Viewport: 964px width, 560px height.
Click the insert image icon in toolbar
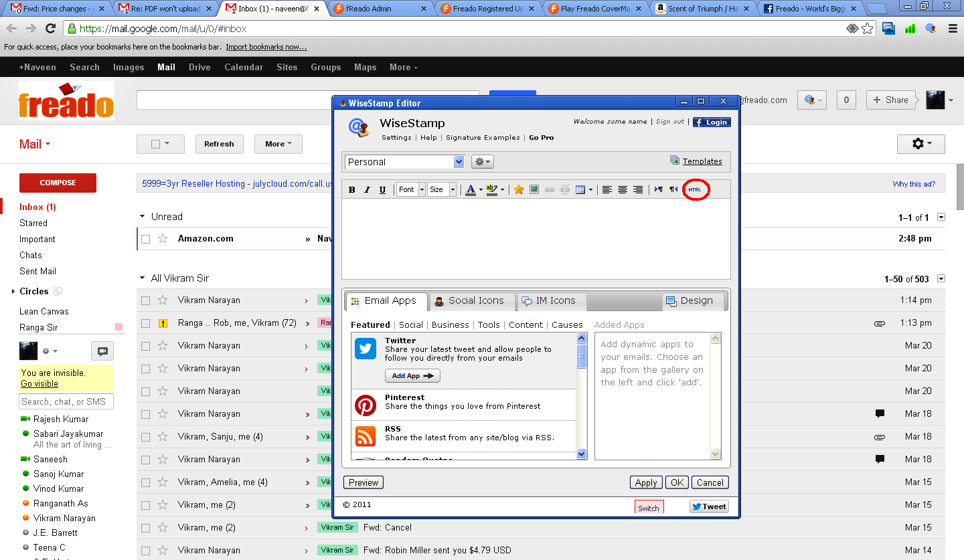(534, 190)
